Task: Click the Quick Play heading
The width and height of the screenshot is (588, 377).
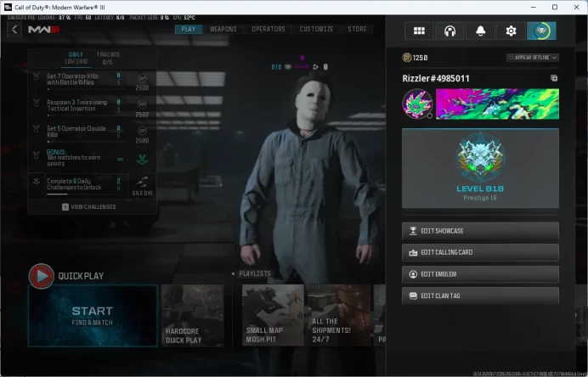Action: click(x=81, y=276)
